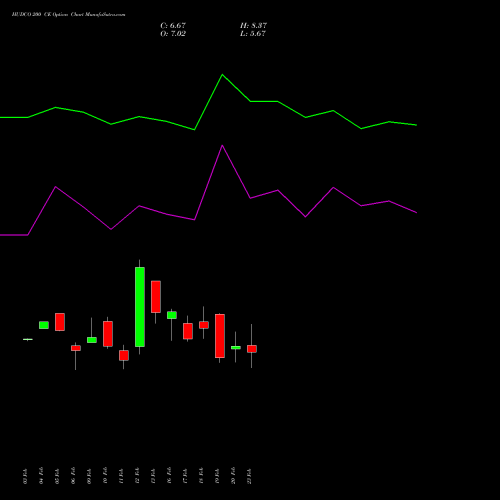The width and height of the screenshot is (500, 500).
Task: Click the 16 Feb date label
Action: [x=169, y=476]
